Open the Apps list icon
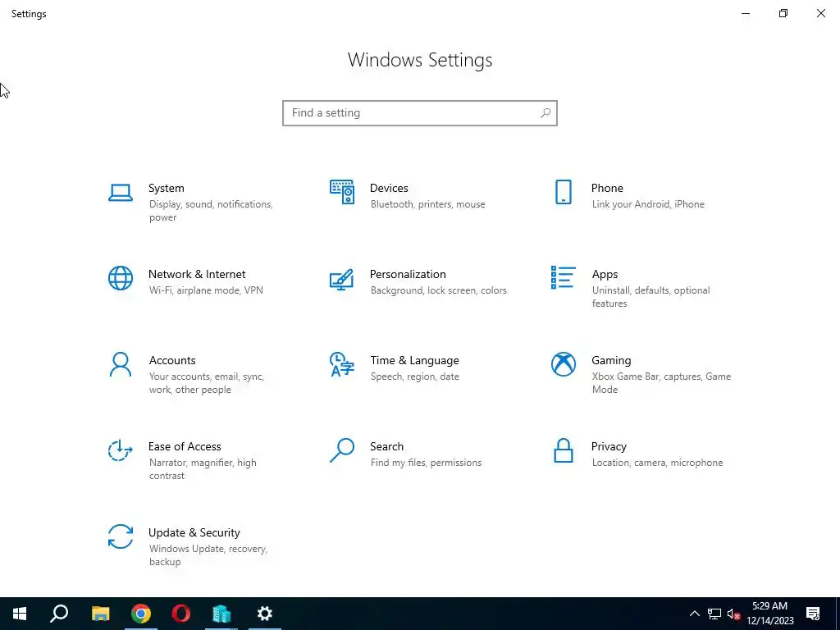 pyautogui.click(x=563, y=277)
